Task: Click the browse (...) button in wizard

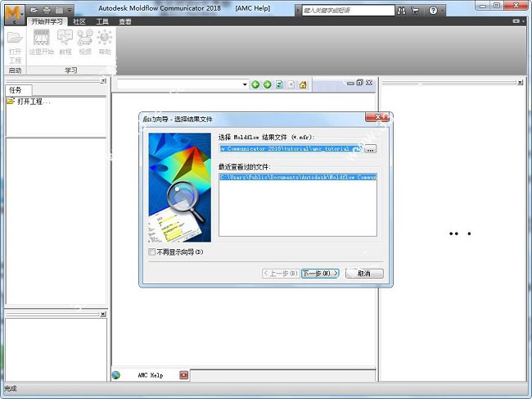Action: (x=370, y=149)
